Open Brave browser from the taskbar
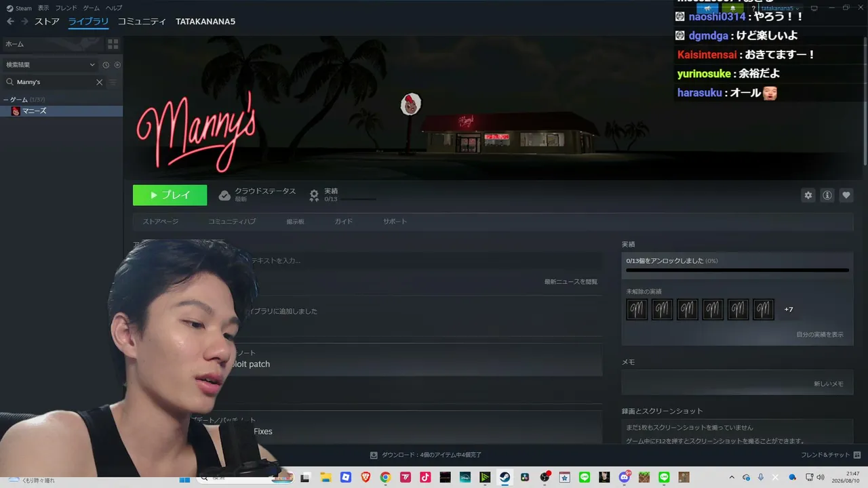The height and width of the screenshot is (488, 868). coord(366,477)
